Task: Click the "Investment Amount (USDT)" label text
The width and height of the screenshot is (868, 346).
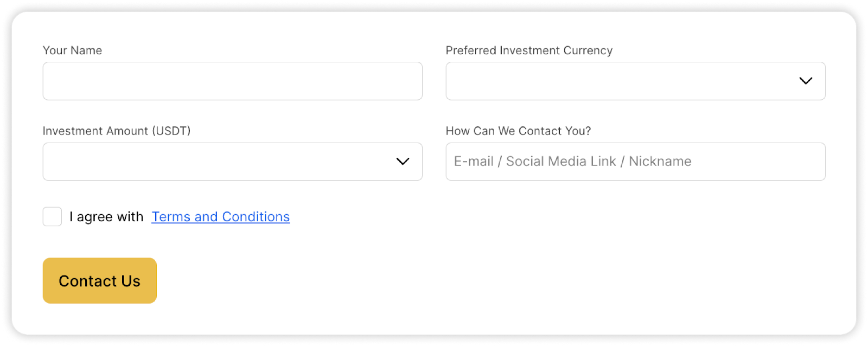Action: click(117, 131)
